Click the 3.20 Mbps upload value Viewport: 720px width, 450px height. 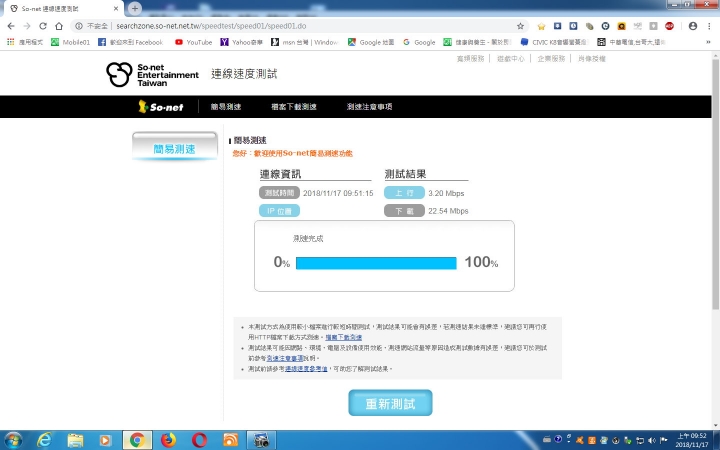point(446,193)
